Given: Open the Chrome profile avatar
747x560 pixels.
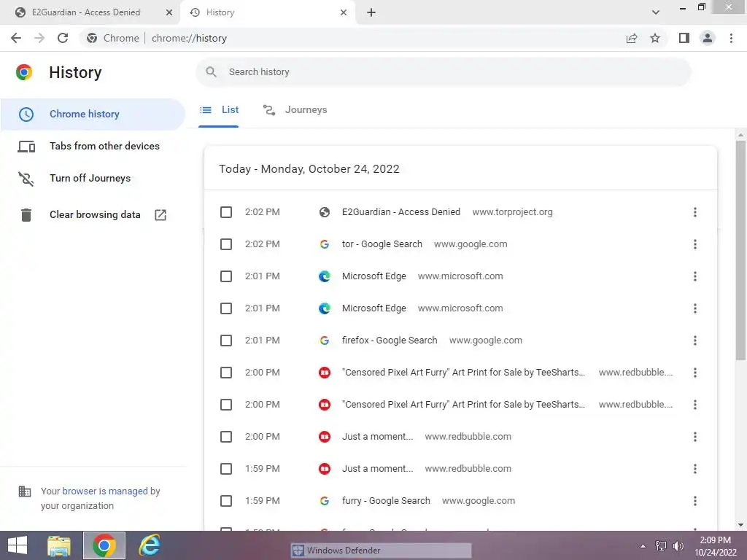Looking at the screenshot, I should [708, 38].
